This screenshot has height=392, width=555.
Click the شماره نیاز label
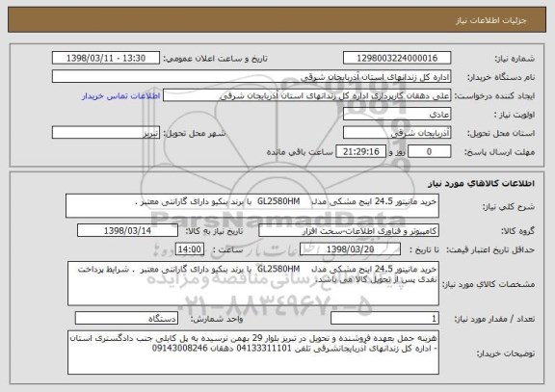515,59
